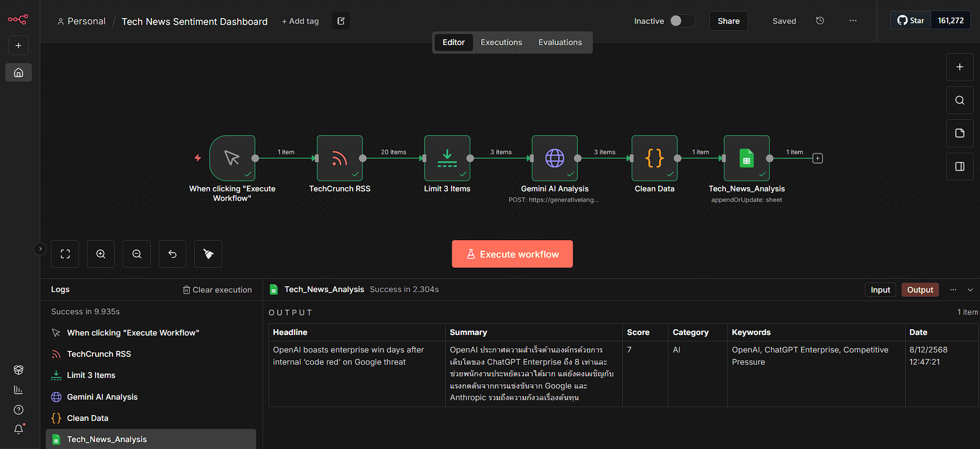980x449 pixels.
Task: Click the Execute workflow button
Action: (x=513, y=254)
